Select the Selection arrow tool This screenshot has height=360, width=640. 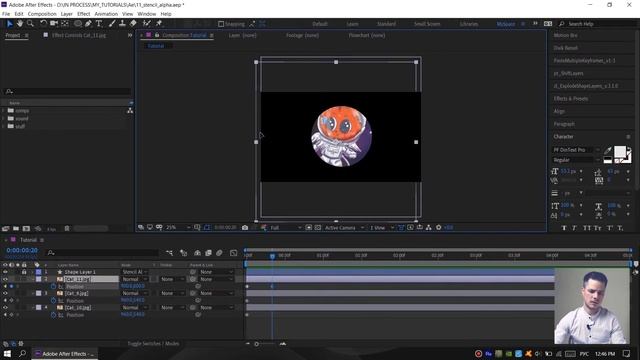pyautogui.click(x=10, y=24)
